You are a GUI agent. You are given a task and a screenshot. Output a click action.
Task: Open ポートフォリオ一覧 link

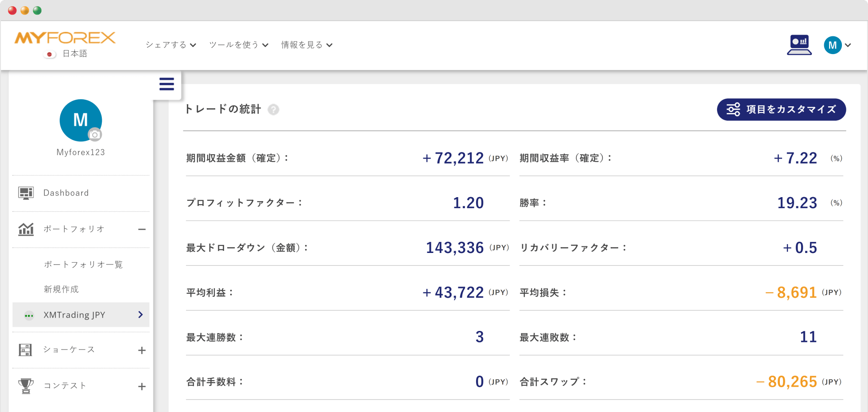[83, 264]
